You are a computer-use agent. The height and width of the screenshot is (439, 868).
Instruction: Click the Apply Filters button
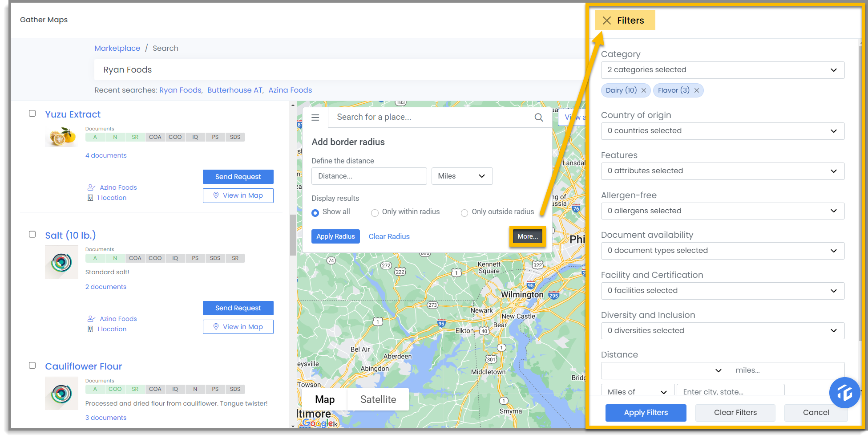point(646,413)
